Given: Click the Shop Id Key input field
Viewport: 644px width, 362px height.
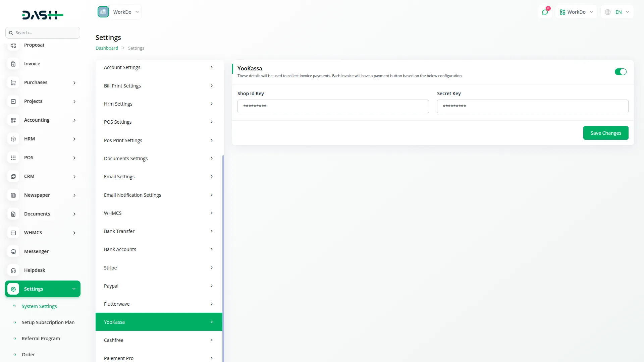Looking at the screenshot, I should pyautogui.click(x=333, y=106).
